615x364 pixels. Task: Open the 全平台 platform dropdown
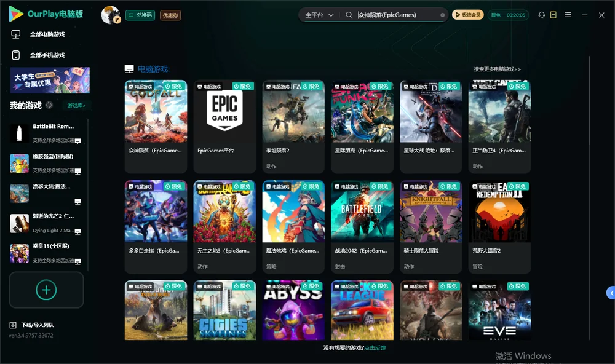(x=319, y=15)
